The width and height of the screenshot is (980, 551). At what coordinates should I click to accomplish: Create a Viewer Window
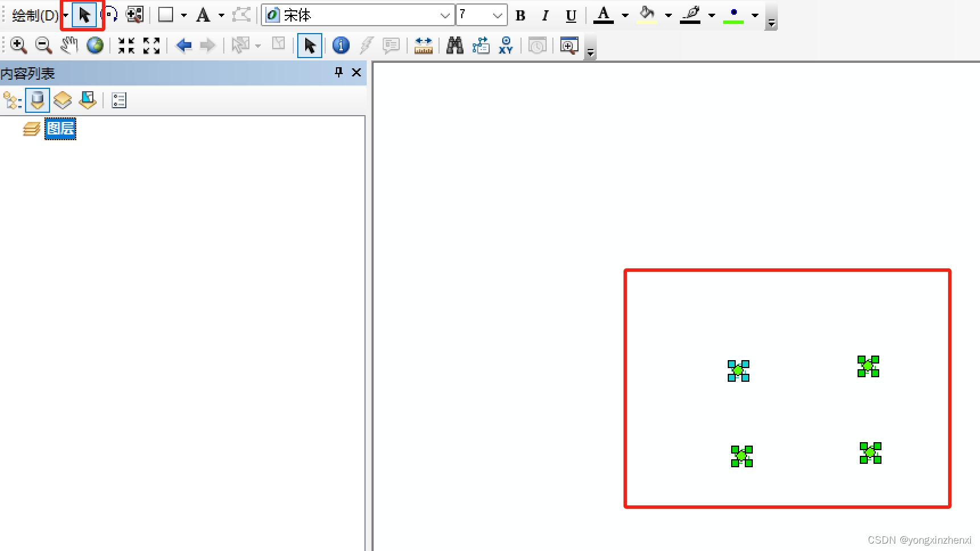(x=569, y=46)
